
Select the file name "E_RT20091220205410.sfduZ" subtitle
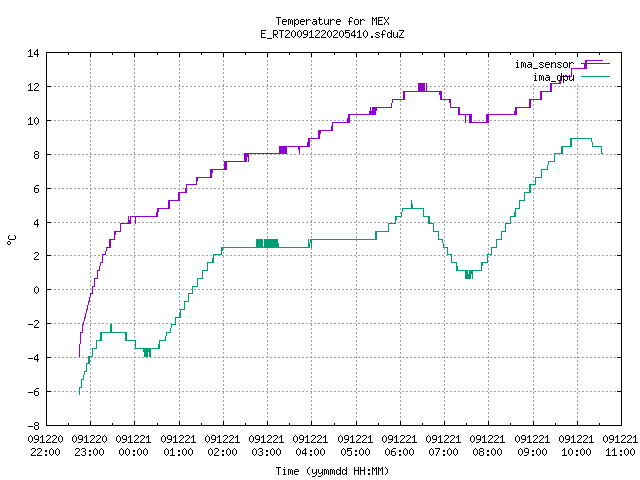pyautogui.click(x=332, y=34)
